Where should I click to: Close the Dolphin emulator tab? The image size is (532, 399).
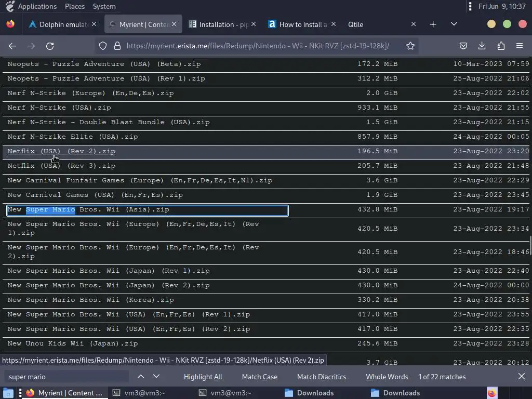(94, 24)
